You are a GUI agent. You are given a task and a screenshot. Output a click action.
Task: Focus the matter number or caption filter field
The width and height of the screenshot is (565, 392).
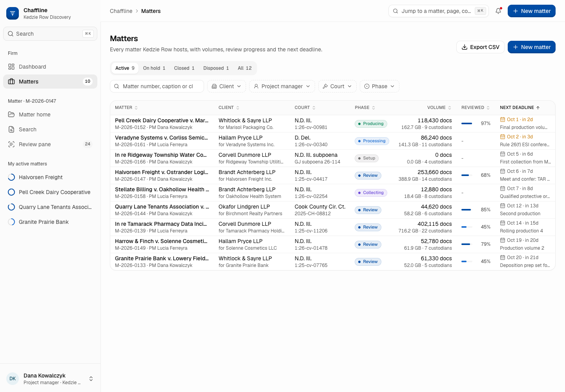tap(157, 86)
